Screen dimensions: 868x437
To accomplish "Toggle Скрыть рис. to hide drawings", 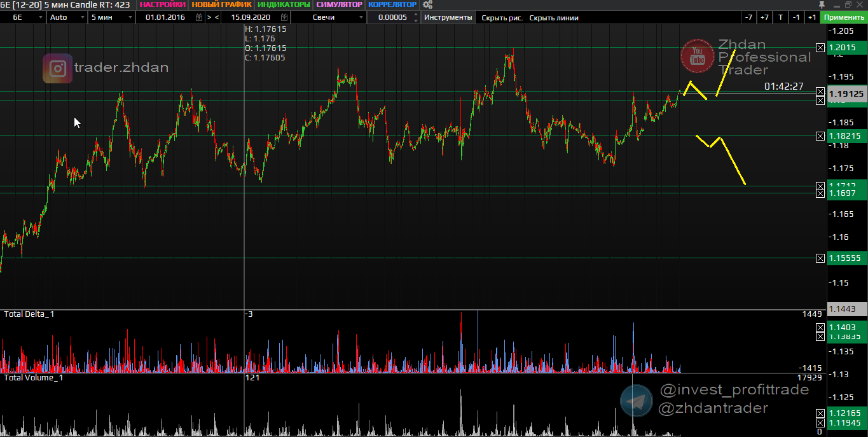I will click(x=502, y=17).
